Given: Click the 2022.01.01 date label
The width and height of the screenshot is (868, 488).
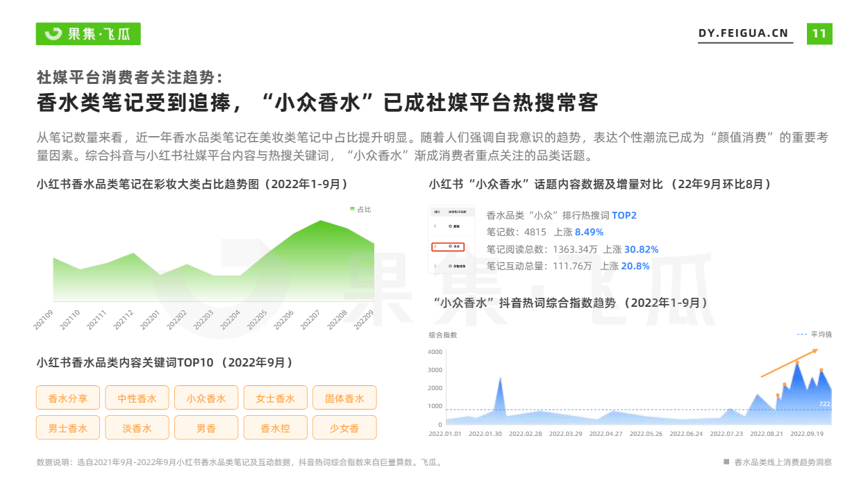Looking at the screenshot, I should tap(445, 433).
